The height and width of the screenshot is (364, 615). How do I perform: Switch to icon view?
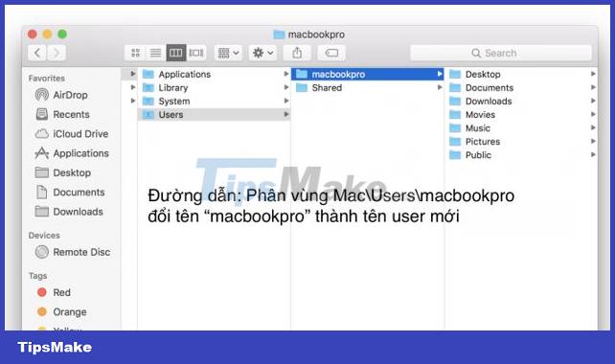click(x=135, y=53)
